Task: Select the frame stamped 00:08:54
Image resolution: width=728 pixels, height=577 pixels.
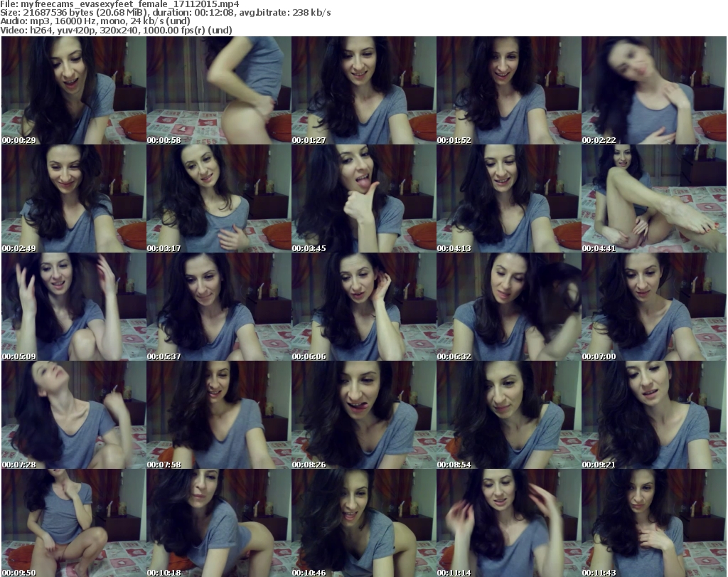Action: pyautogui.click(x=509, y=415)
